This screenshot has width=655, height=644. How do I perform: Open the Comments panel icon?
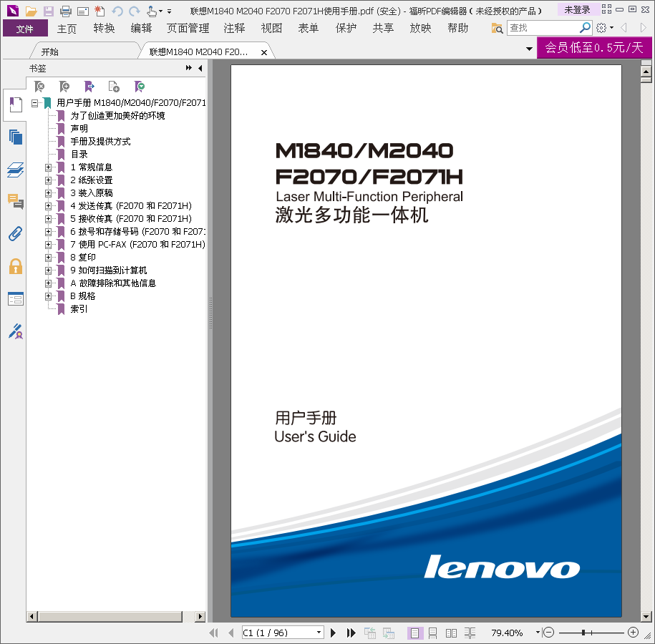pos(16,201)
